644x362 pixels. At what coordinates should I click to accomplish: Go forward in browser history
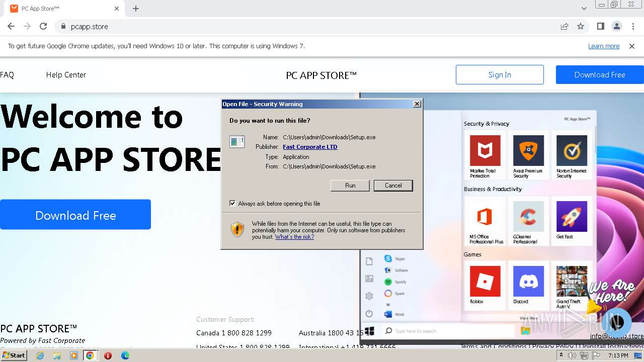tap(27, 26)
